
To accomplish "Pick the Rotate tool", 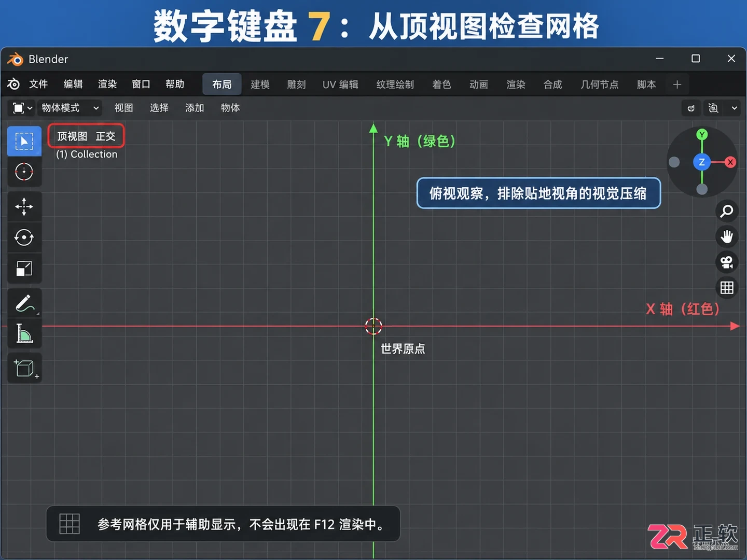I will tap(24, 237).
